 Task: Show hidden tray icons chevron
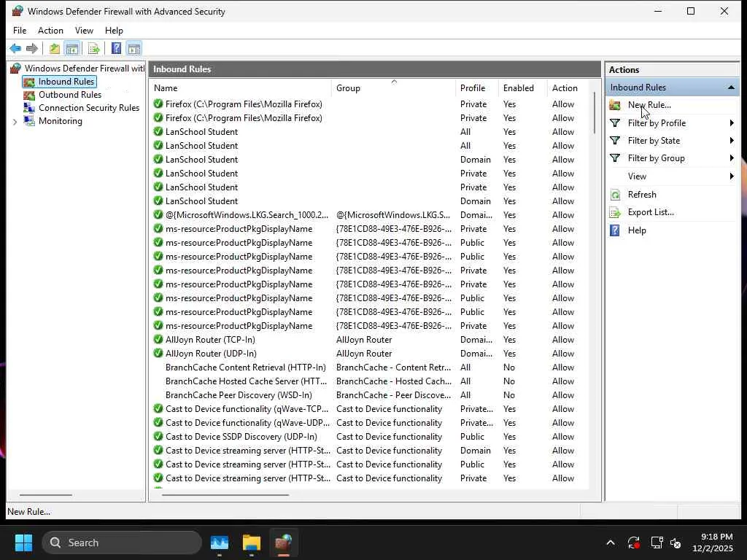(611, 542)
